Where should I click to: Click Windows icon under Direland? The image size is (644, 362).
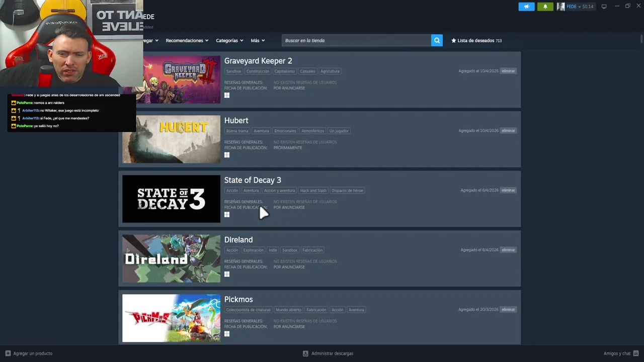(x=227, y=275)
